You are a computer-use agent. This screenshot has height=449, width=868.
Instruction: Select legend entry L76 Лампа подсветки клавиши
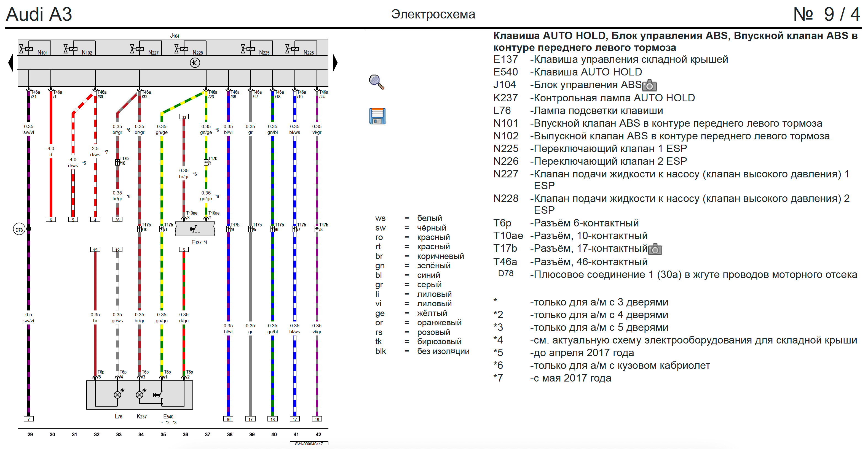point(578,111)
